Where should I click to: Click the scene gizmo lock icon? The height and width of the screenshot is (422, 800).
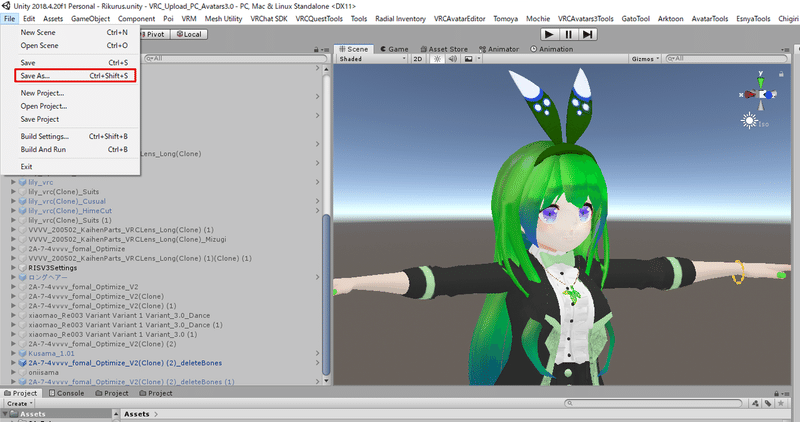[x=781, y=74]
